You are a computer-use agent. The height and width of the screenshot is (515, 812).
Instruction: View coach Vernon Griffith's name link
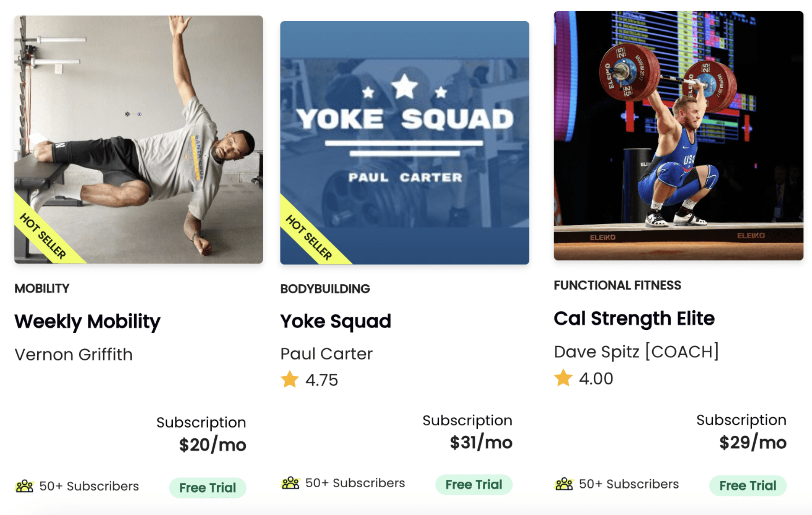pyautogui.click(x=74, y=354)
